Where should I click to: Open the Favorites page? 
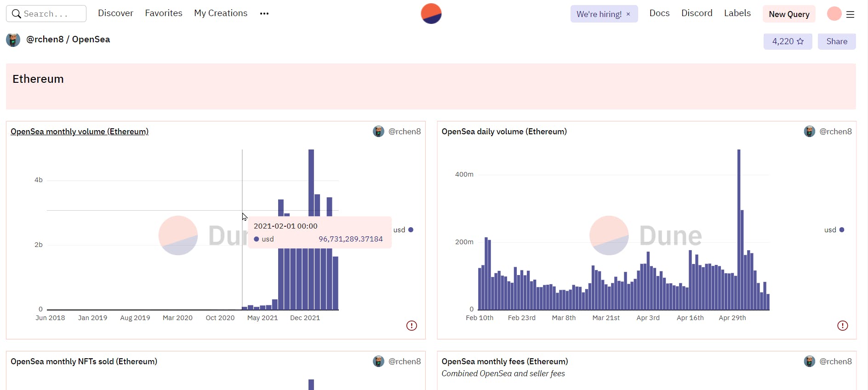(164, 13)
